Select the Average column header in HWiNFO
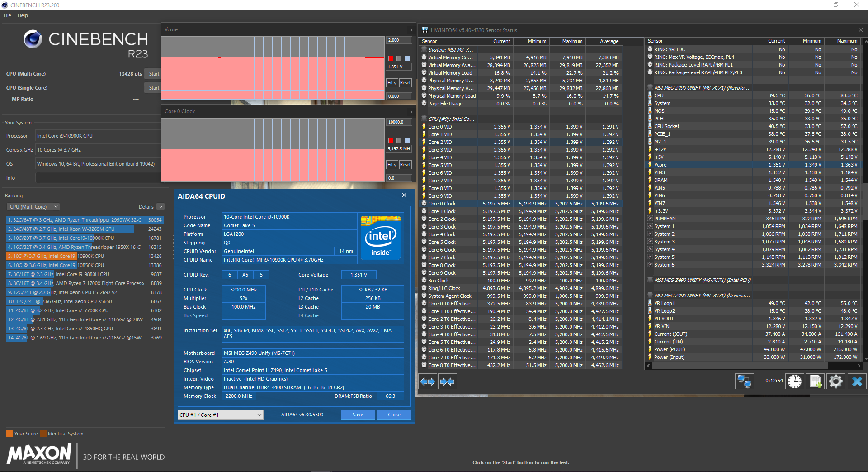This screenshot has height=472, width=868. click(x=604, y=41)
